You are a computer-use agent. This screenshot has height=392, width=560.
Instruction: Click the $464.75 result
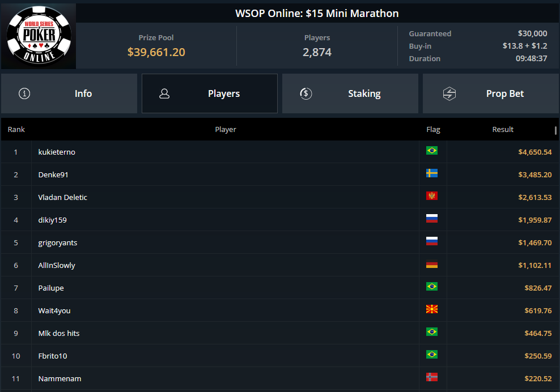click(538, 333)
